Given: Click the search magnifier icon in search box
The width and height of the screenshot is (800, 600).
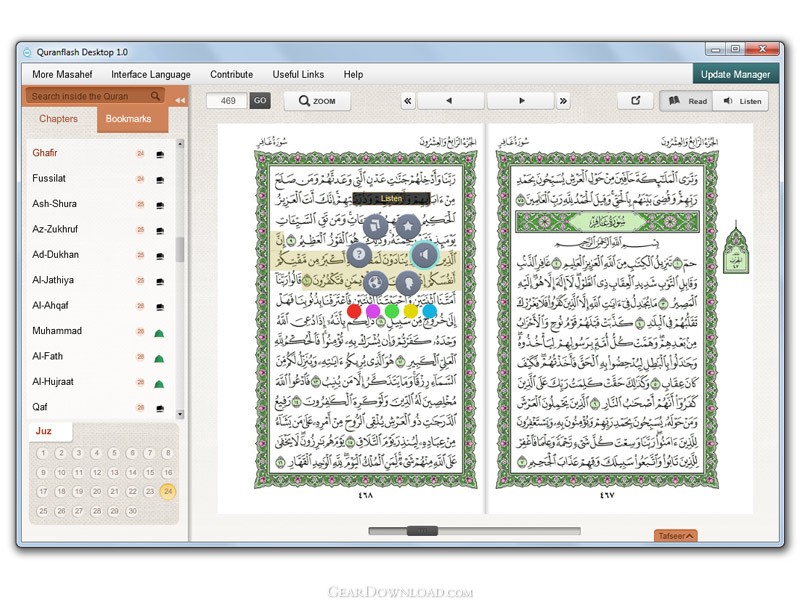Looking at the screenshot, I should tap(155, 96).
